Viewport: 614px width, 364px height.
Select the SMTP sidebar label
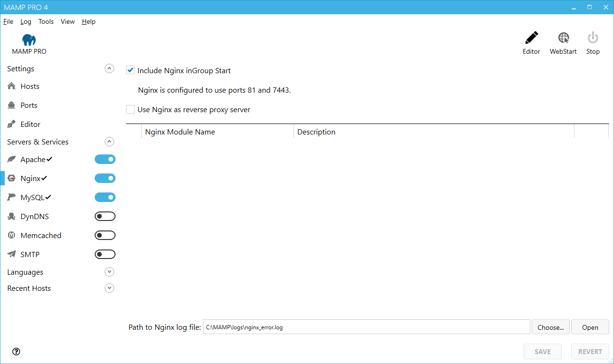point(30,254)
